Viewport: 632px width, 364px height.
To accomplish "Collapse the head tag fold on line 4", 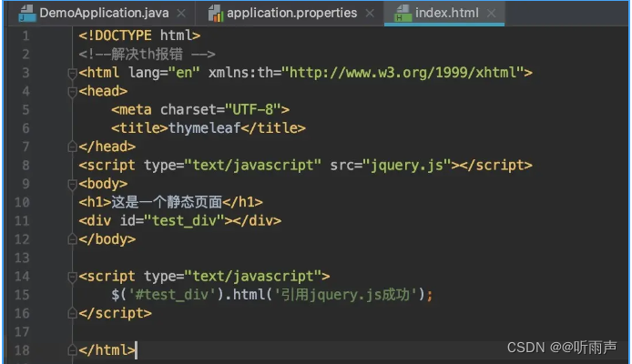I will point(72,92).
